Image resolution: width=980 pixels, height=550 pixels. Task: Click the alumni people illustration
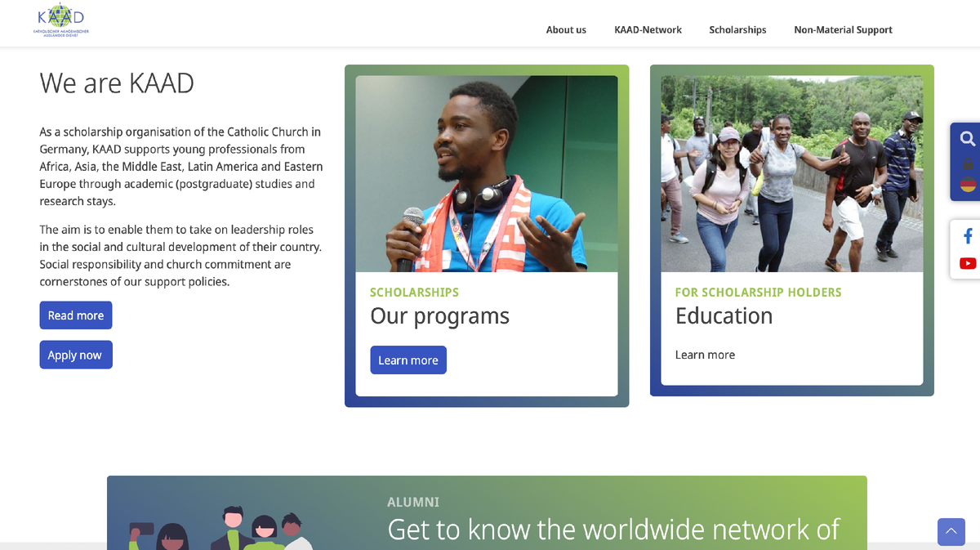[x=220, y=528]
